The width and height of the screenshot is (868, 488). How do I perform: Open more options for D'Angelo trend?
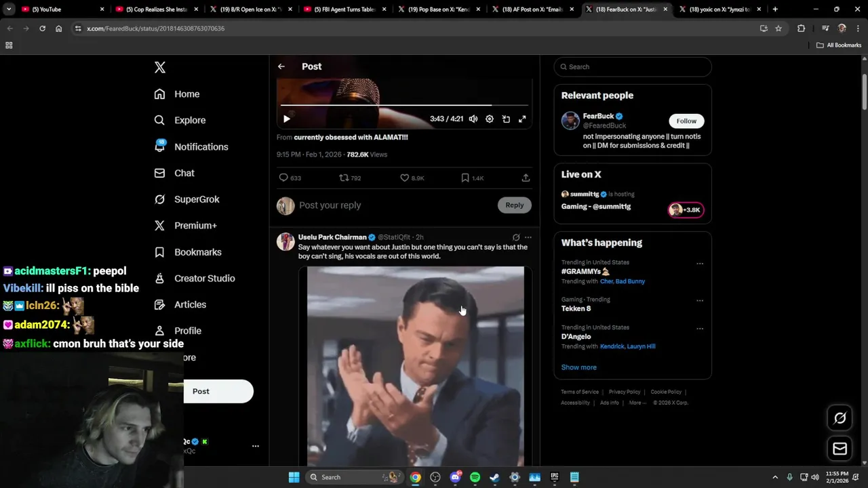point(700,329)
